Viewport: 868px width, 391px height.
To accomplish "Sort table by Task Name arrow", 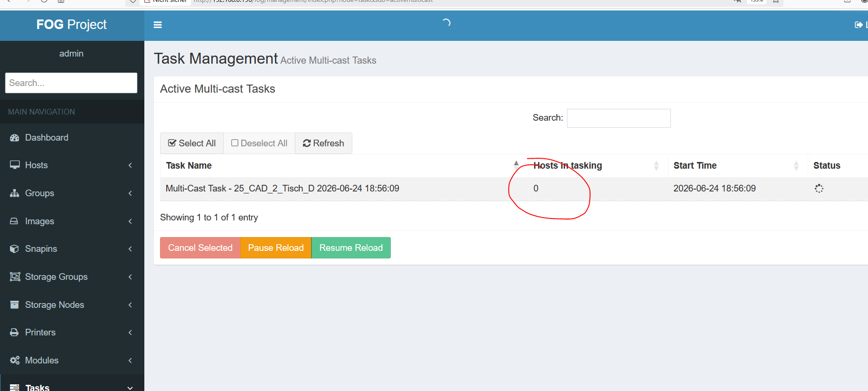I will (516, 165).
